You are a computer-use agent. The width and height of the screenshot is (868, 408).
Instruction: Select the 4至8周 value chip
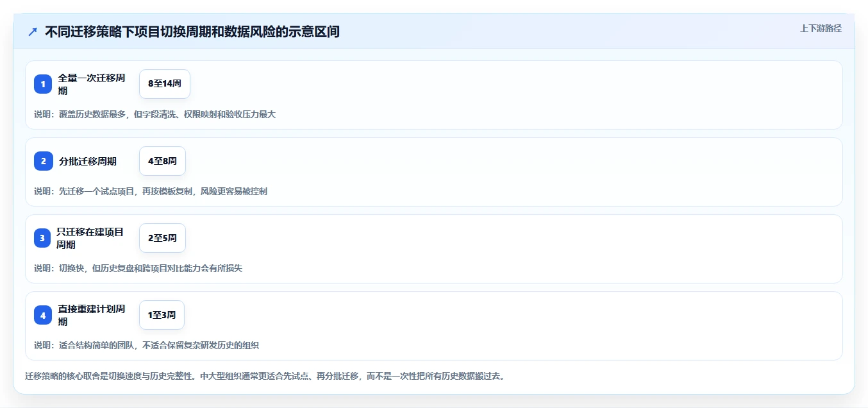pyautogui.click(x=162, y=161)
